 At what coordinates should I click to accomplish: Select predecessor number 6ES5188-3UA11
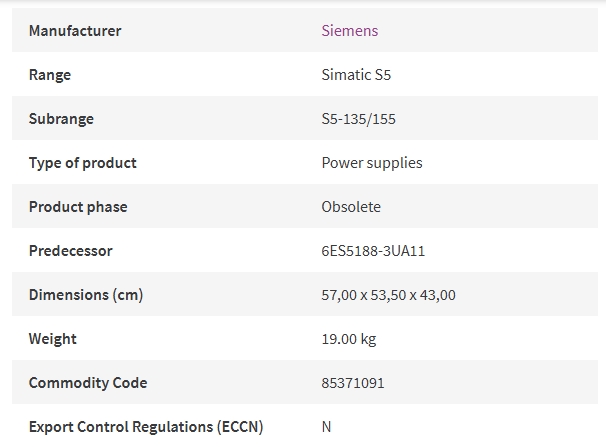coord(373,251)
